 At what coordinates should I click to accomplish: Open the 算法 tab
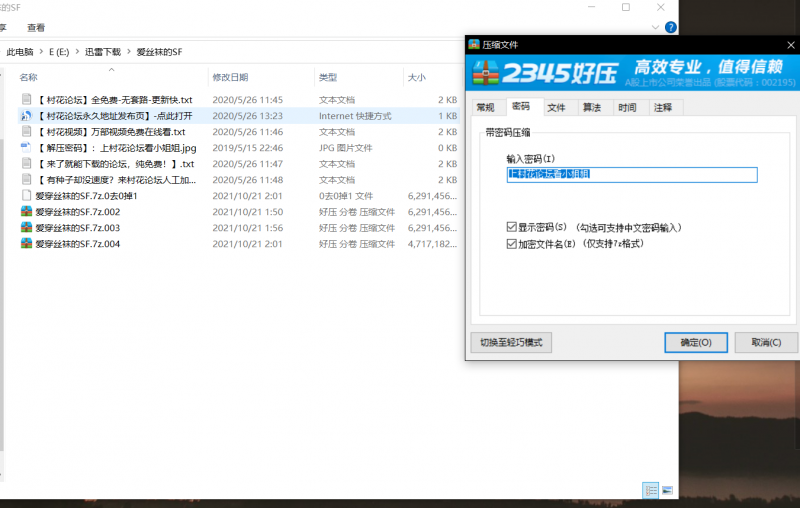(x=592, y=107)
